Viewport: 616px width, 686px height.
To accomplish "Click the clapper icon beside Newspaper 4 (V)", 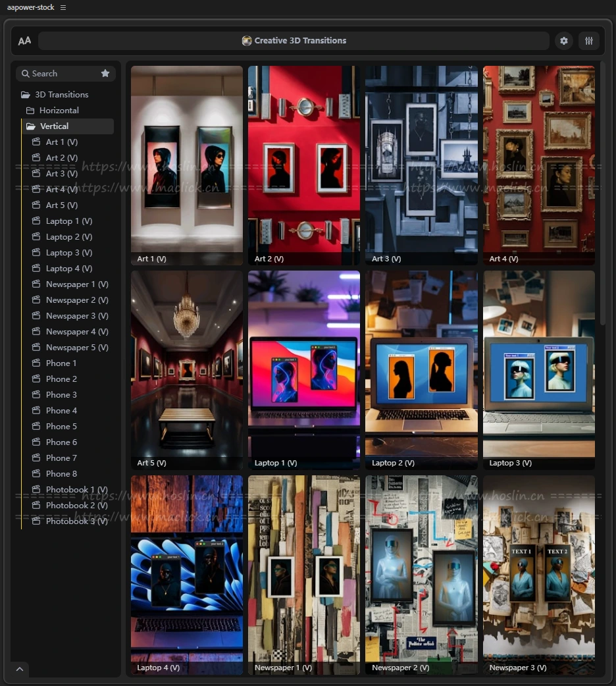I will (x=36, y=330).
